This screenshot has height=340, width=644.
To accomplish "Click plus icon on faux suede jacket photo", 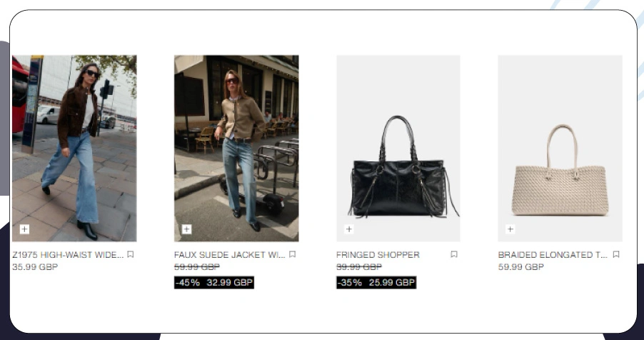I will coord(187,229).
